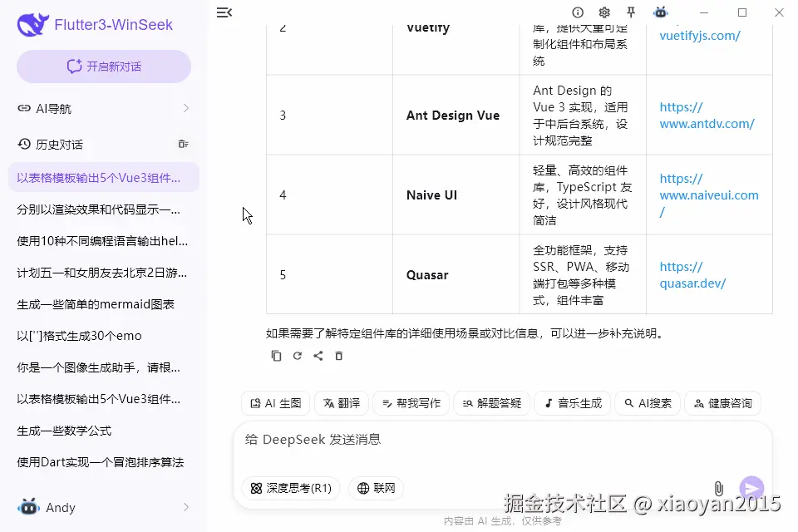Share the reply with the share icon

point(318,356)
